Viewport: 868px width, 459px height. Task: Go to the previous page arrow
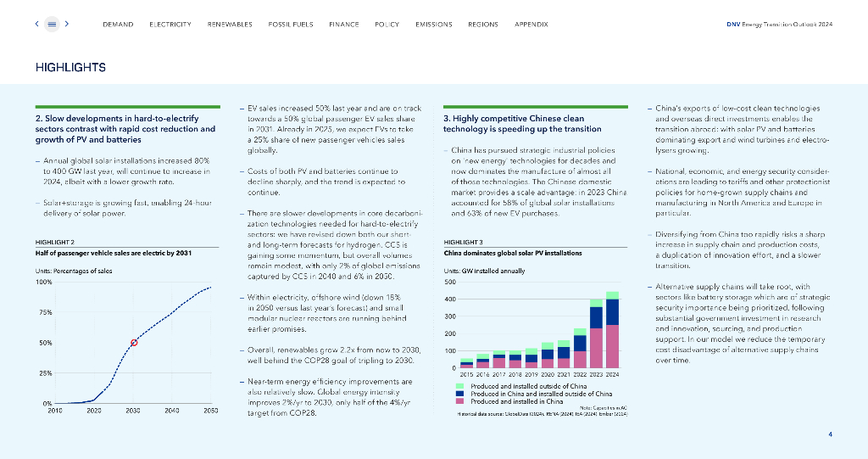(x=37, y=24)
